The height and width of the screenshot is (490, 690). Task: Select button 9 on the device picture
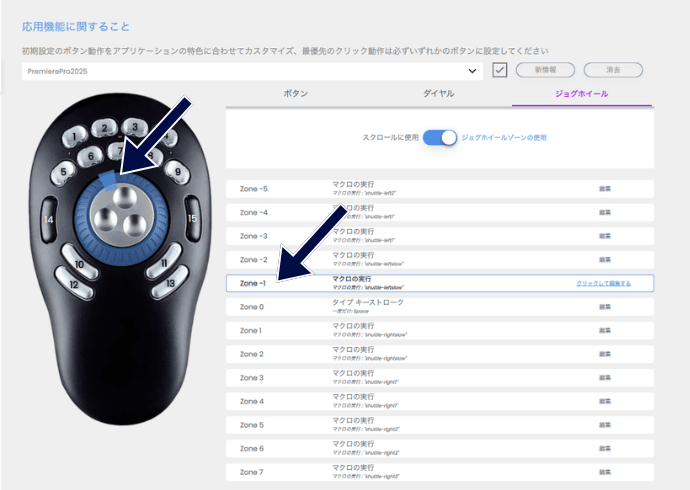coord(178,171)
